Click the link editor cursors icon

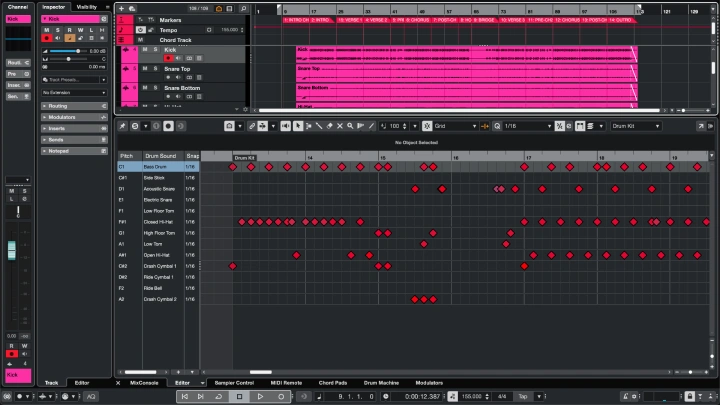(x=252, y=126)
